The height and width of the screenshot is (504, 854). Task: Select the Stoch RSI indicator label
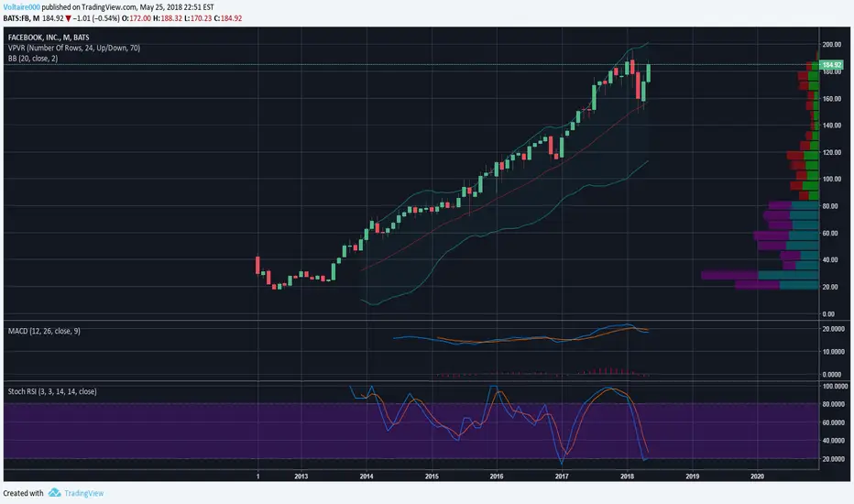point(52,391)
